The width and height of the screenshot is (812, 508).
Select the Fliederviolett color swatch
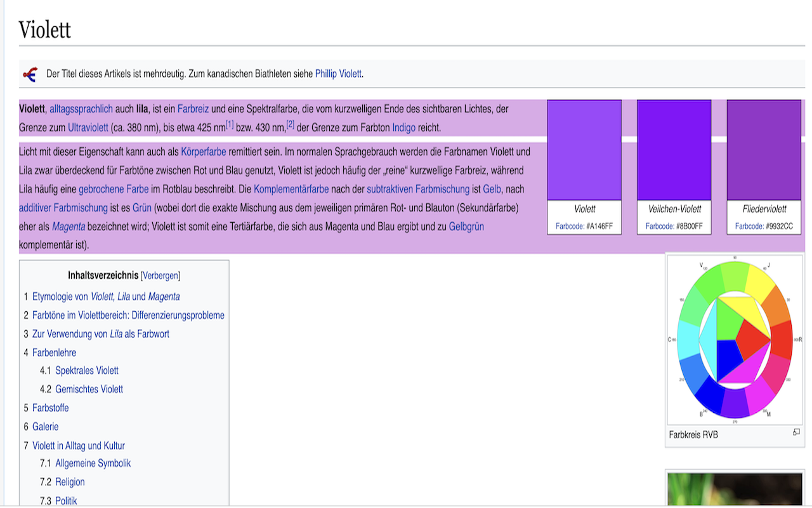764,150
